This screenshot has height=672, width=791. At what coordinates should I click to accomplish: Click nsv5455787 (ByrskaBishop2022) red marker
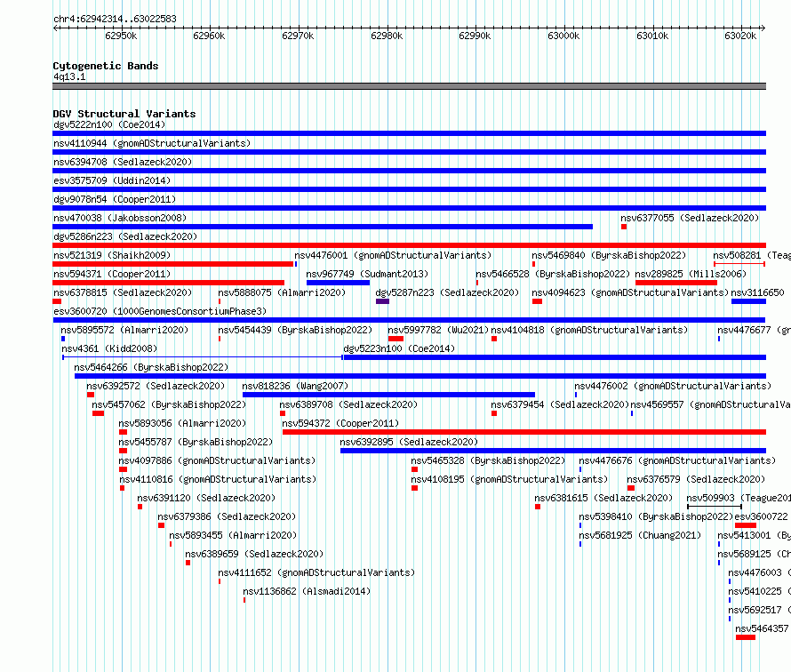(123, 451)
